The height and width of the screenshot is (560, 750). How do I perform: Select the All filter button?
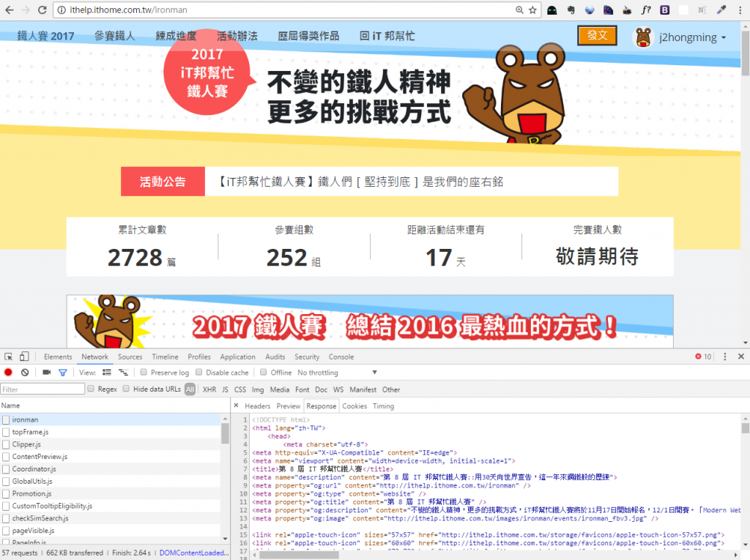point(190,389)
